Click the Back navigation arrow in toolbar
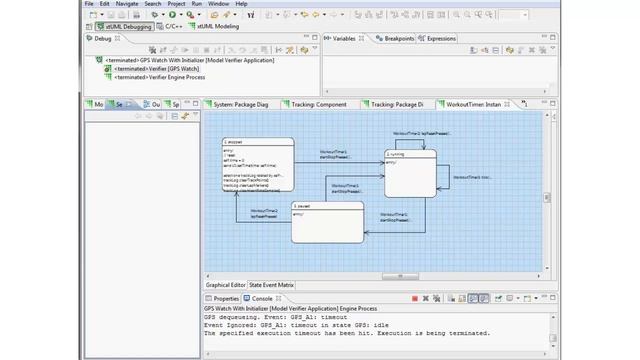 316,15
